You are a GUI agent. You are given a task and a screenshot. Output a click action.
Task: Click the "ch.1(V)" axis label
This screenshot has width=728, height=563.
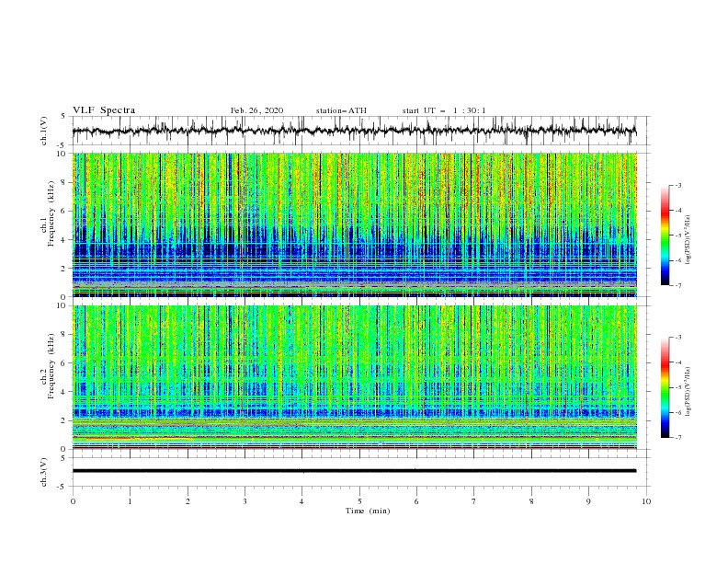point(44,131)
